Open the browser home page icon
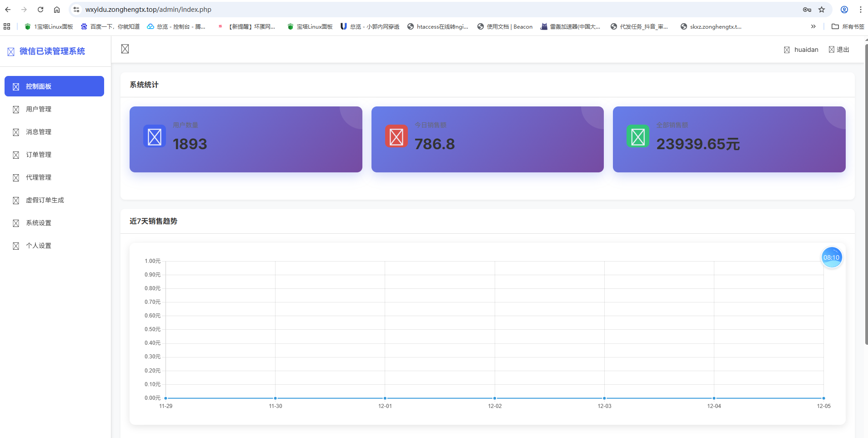This screenshot has width=868, height=438. click(57, 10)
